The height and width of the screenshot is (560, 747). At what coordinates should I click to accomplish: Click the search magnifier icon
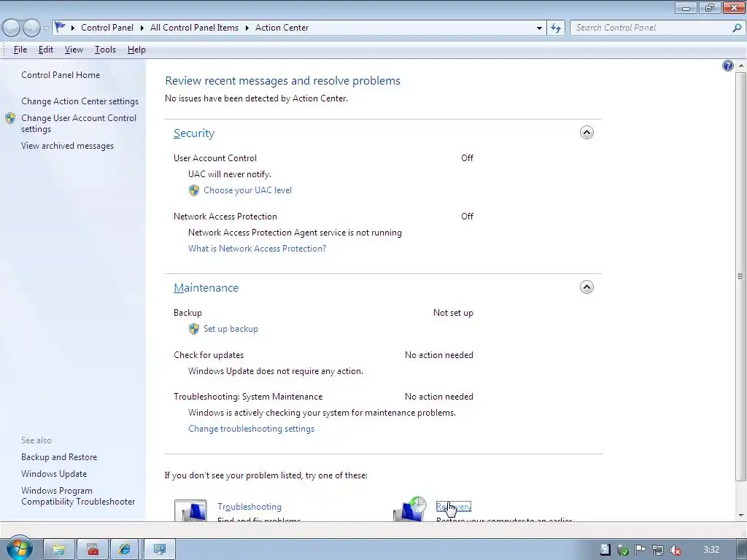pos(737,28)
